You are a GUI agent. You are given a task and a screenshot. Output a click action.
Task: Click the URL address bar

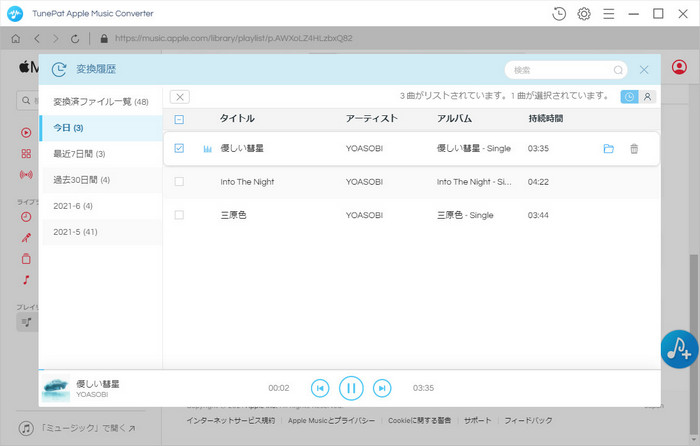(233, 38)
